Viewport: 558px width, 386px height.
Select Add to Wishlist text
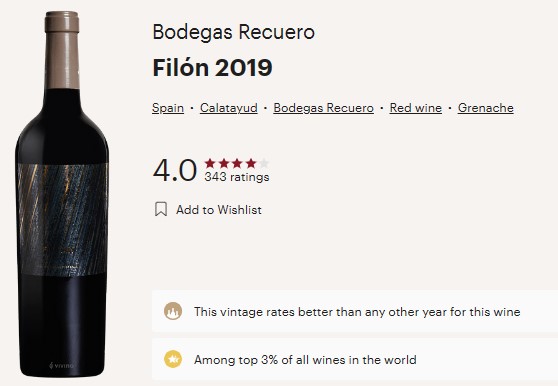tap(219, 210)
